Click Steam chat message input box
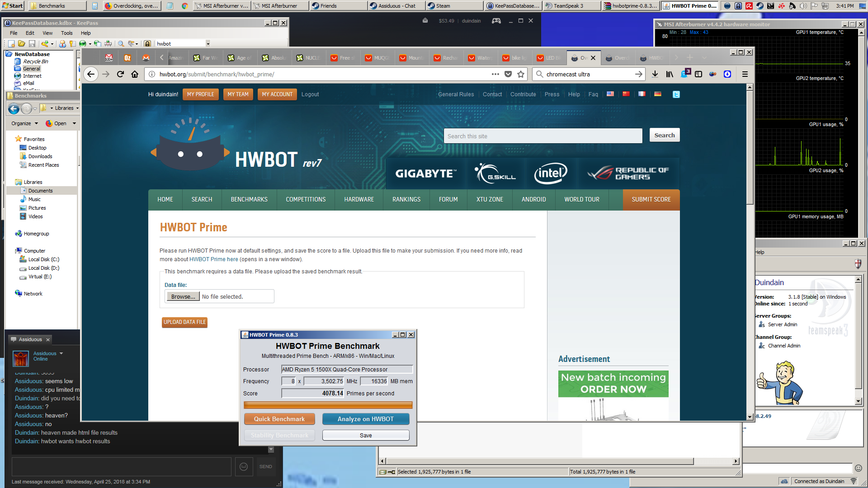The height and width of the screenshot is (488, 868). coord(121,466)
